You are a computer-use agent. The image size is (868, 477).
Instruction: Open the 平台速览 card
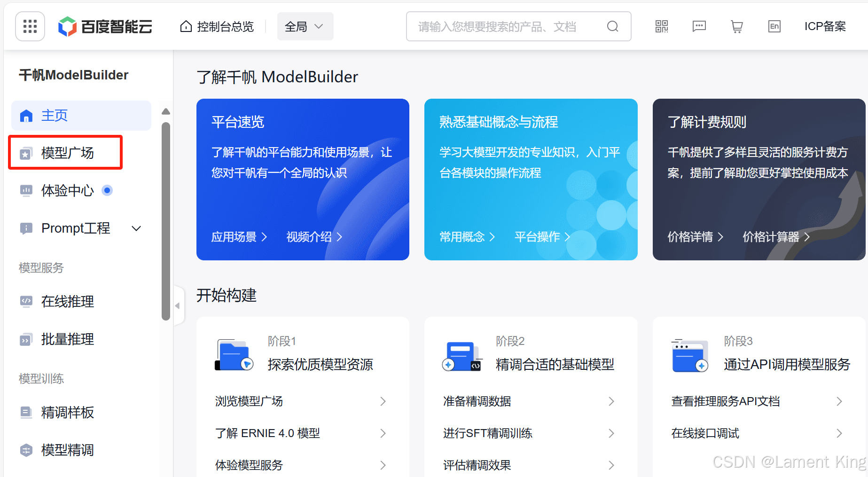click(303, 179)
